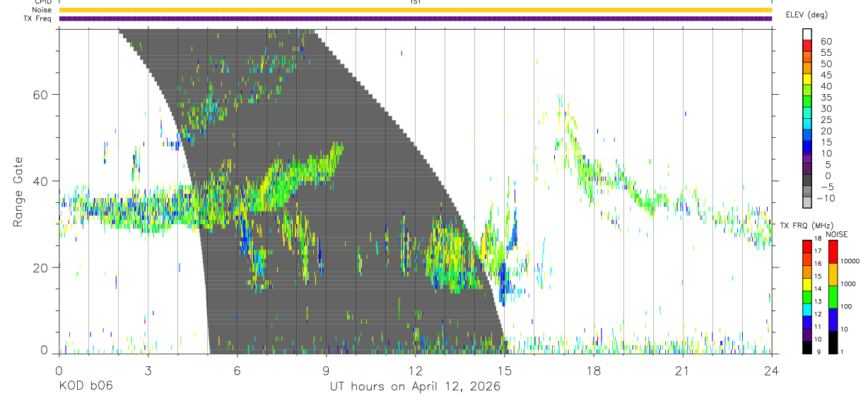This screenshot has width=868, height=401.
Task: Click the yellow Noise strip above the plot
Action: tap(415, 10)
